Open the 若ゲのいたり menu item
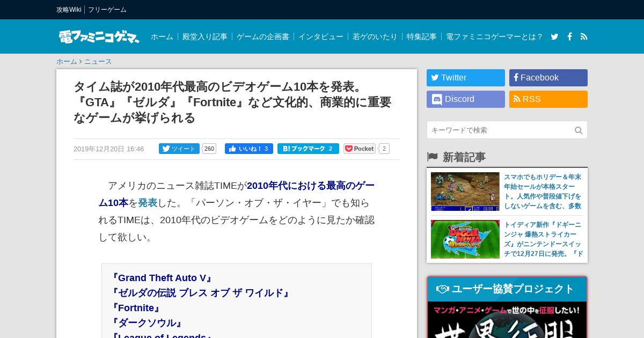 375,36
